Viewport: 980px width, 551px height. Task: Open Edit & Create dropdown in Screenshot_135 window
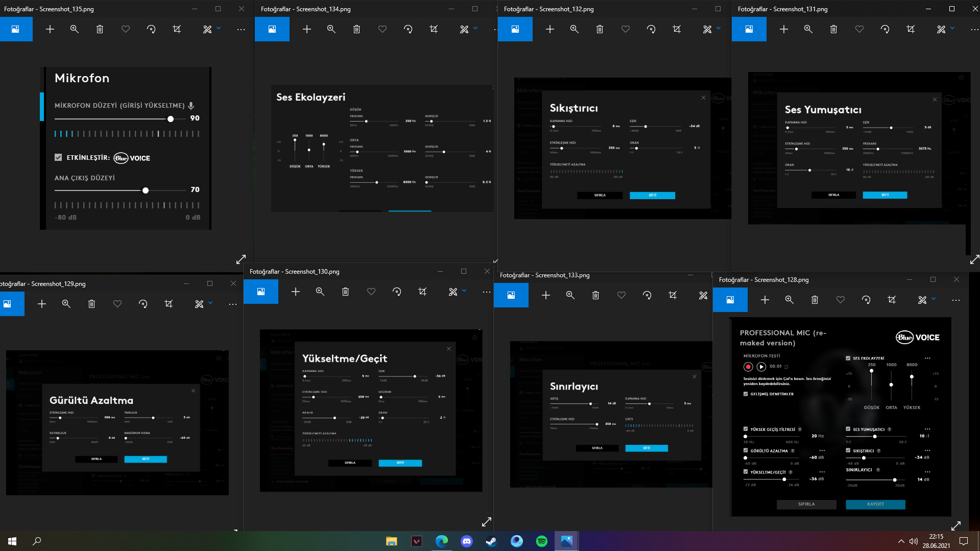(211, 29)
